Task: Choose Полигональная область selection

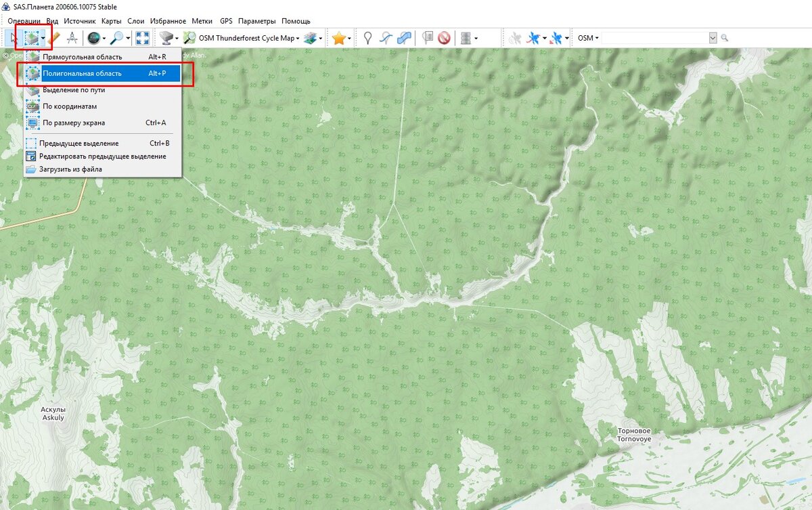Action: (103, 73)
